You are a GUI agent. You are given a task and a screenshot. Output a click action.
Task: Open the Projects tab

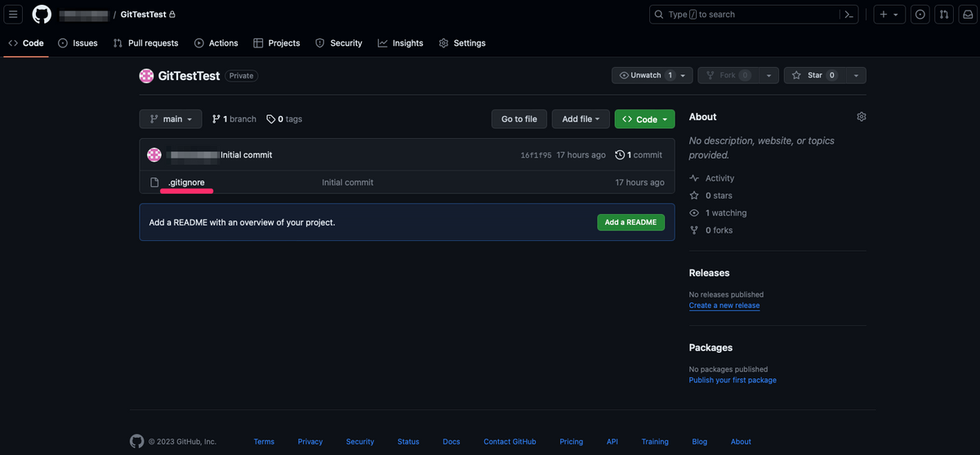point(277,43)
